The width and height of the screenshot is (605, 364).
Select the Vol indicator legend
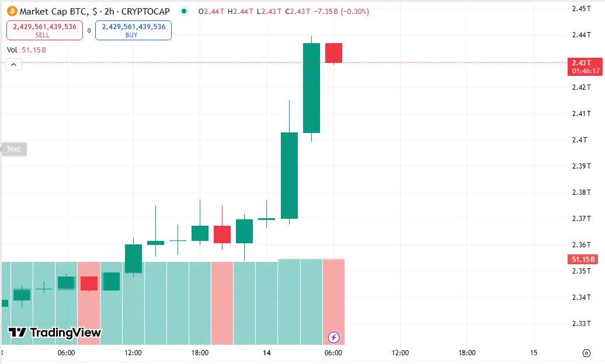(x=12, y=50)
